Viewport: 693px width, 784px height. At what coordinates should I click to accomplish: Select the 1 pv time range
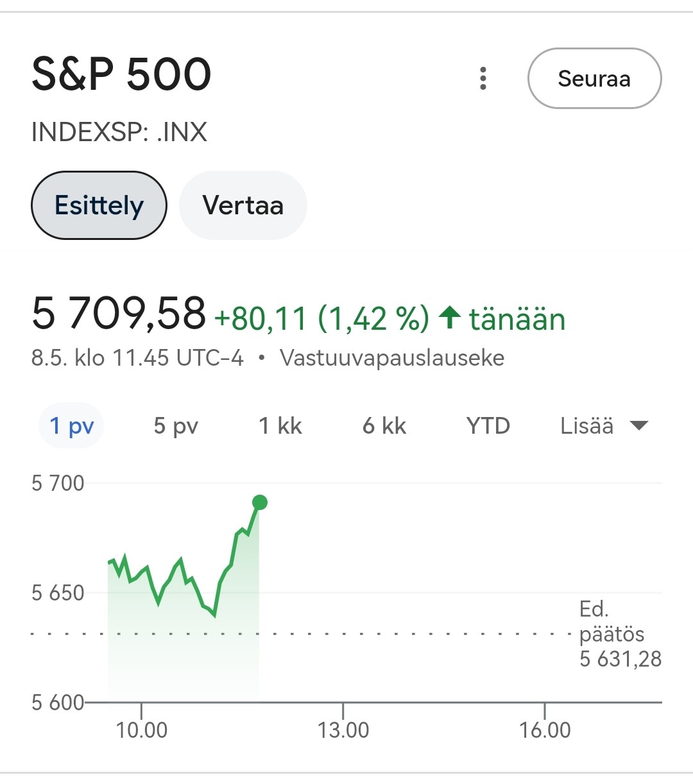click(x=72, y=426)
